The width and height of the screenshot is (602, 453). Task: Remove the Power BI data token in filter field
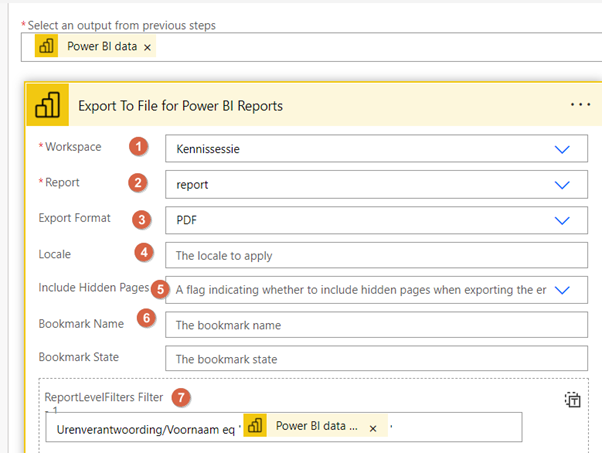pyautogui.click(x=372, y=428)
